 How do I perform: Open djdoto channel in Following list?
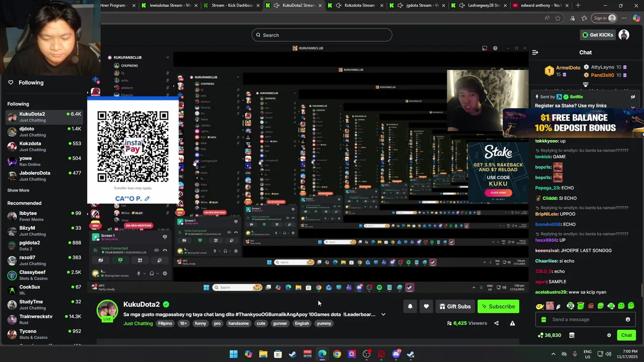[x=44, y=132]
